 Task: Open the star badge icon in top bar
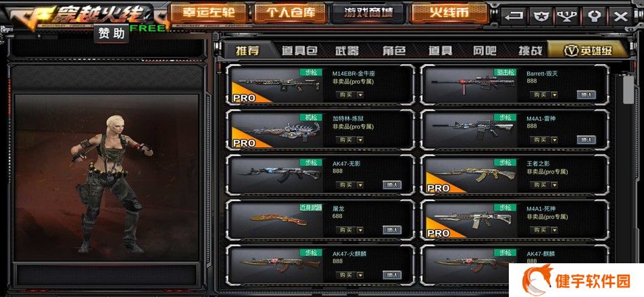pyautogui.click(x=541, y=16)
